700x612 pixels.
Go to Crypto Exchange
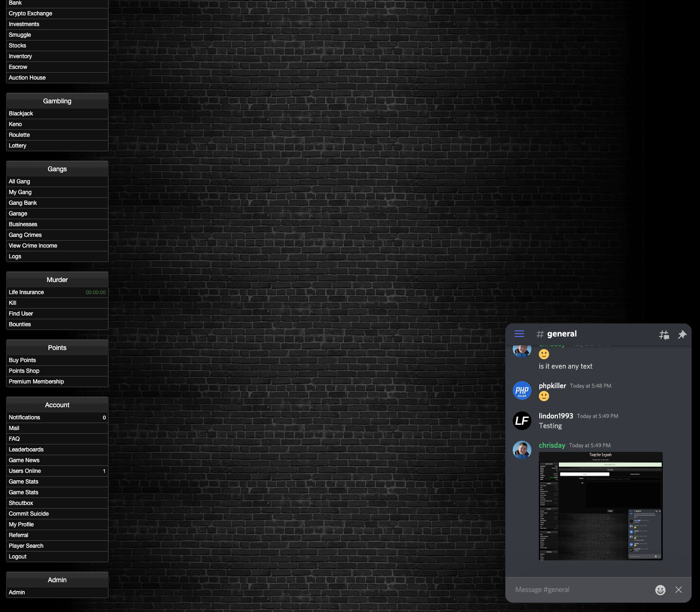point(30,13)
